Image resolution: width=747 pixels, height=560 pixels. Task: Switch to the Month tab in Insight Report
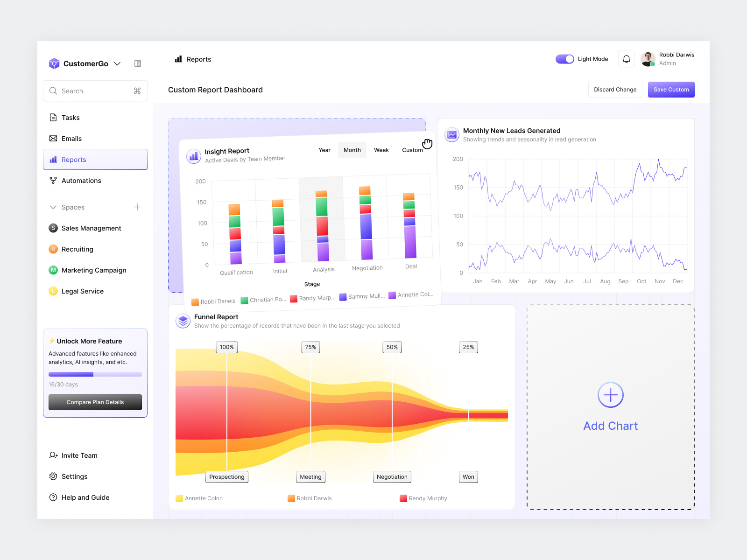[x=352, y=150]
